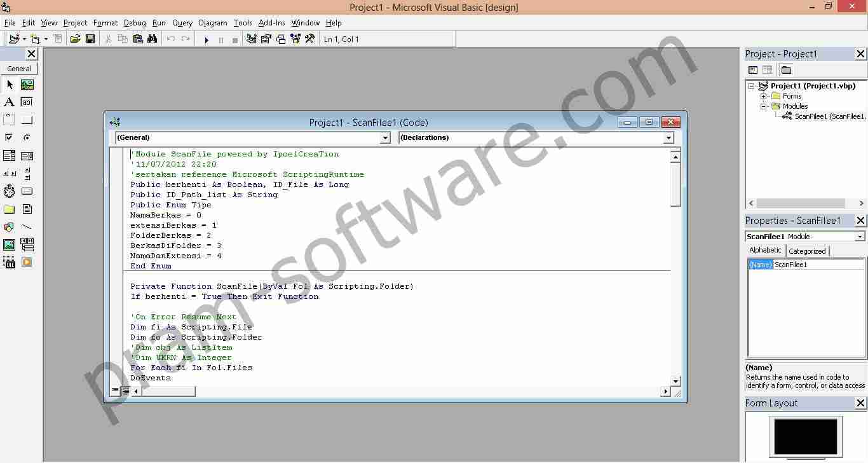Open the Debug menu
The width and height of the screenshot is (868, 463).
135,23
